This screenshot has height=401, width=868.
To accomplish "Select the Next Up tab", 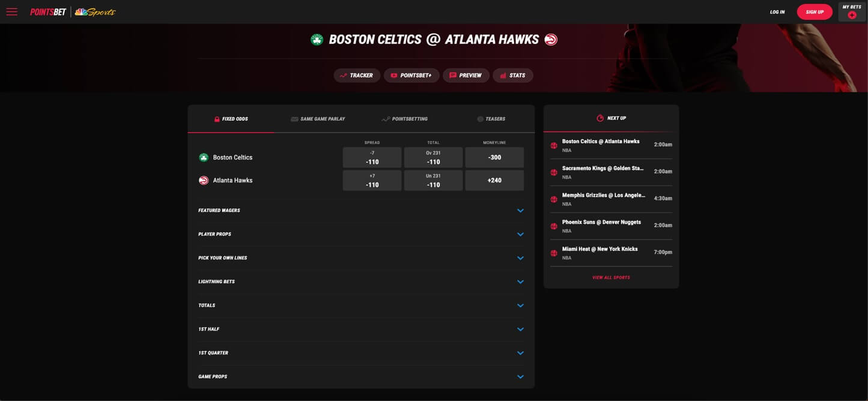I will 611,118.
